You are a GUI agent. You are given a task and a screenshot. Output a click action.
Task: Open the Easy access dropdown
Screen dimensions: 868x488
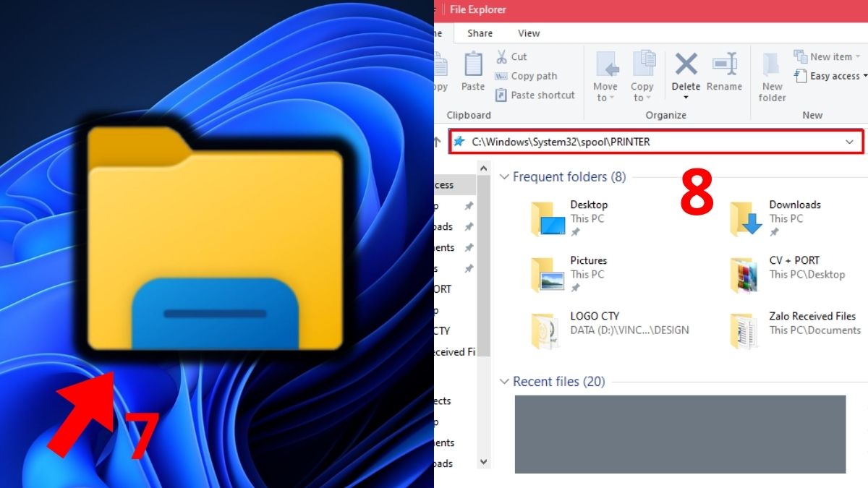pos(830,76)
